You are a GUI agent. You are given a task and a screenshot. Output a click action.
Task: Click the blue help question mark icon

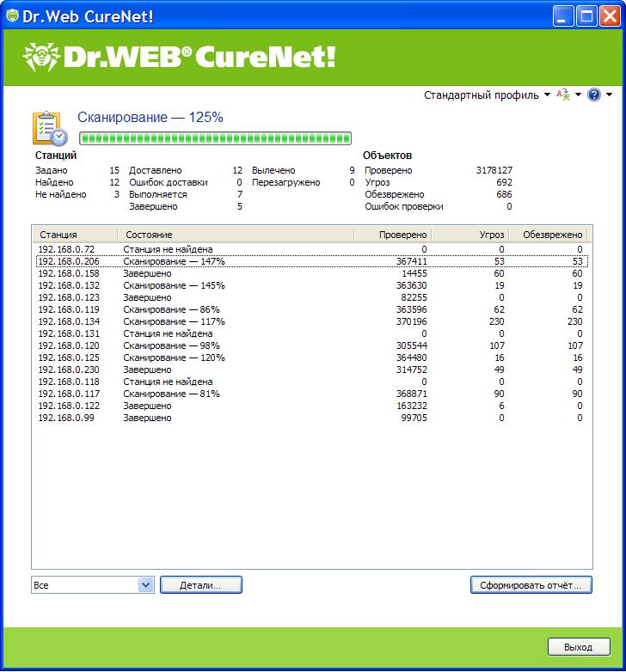click(x=593, y=95)
